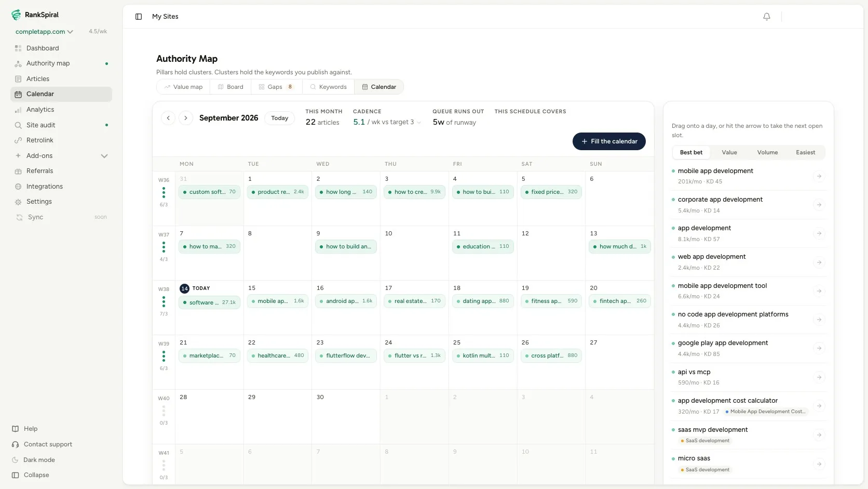
Task: Switch to Gaps tab
Action: click(277, 87)
